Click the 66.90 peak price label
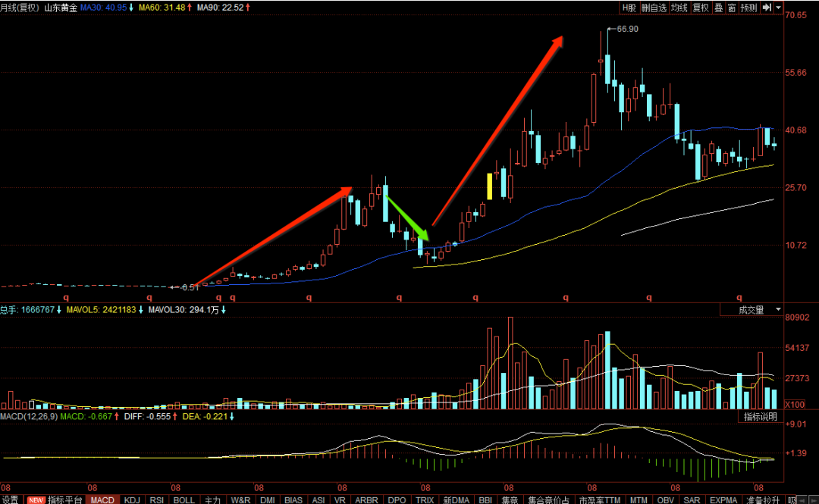The height and width of the screenshot is (504, 819). pyautogui.click(x=627, y=29)
